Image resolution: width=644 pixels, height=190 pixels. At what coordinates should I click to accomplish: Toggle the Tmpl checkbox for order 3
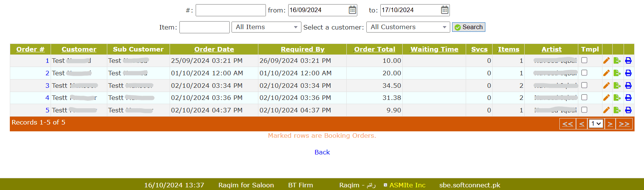pos(584,85)
